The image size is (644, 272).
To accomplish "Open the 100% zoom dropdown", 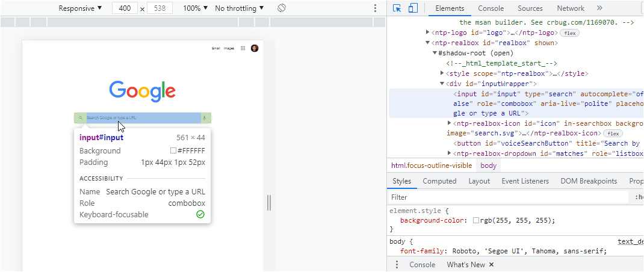I will pos(196,8).
